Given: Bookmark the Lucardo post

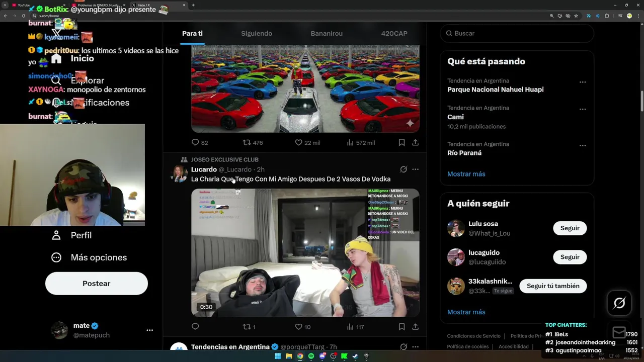Looking at the screenshot, I should [401, 326].
